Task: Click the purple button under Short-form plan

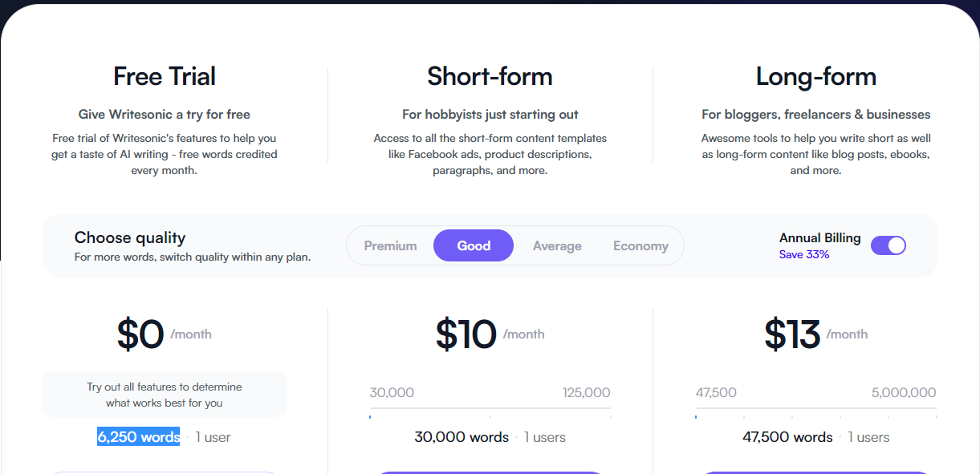Action: 490,472
